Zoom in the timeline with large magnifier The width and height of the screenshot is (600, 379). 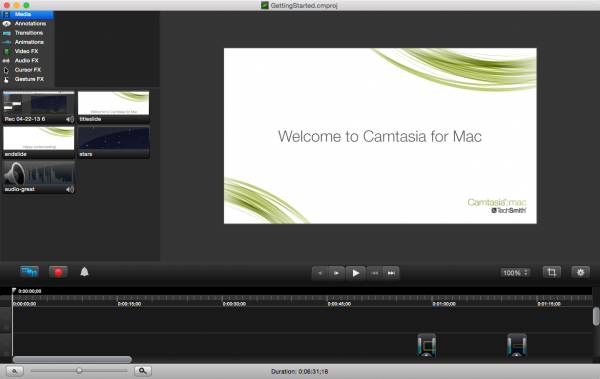click(143, 371)
